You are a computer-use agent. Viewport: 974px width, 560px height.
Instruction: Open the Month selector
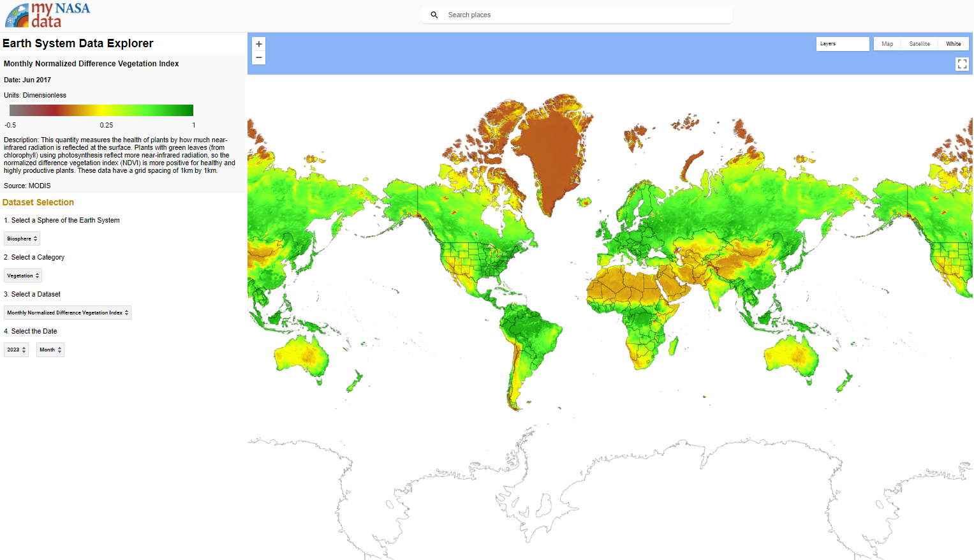50,350
